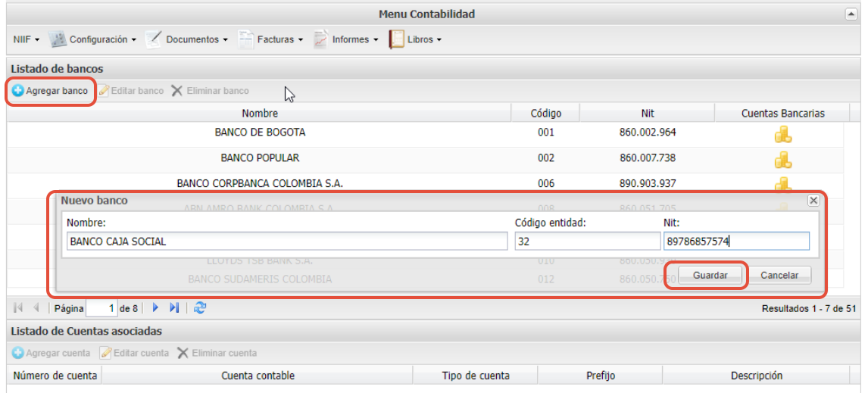Collapse the Menu Contabilidad panel
This screenshot has height=393, width=868.
tap(851, 15)
